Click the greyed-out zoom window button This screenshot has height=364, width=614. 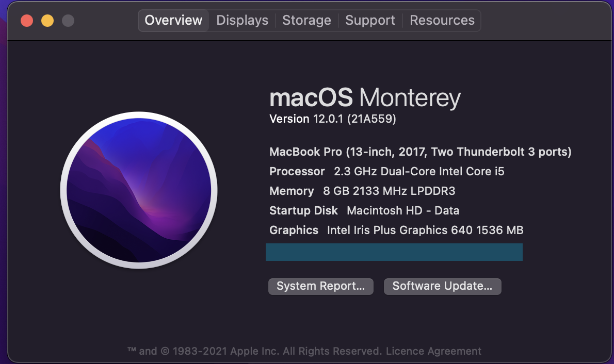[68, 21]
